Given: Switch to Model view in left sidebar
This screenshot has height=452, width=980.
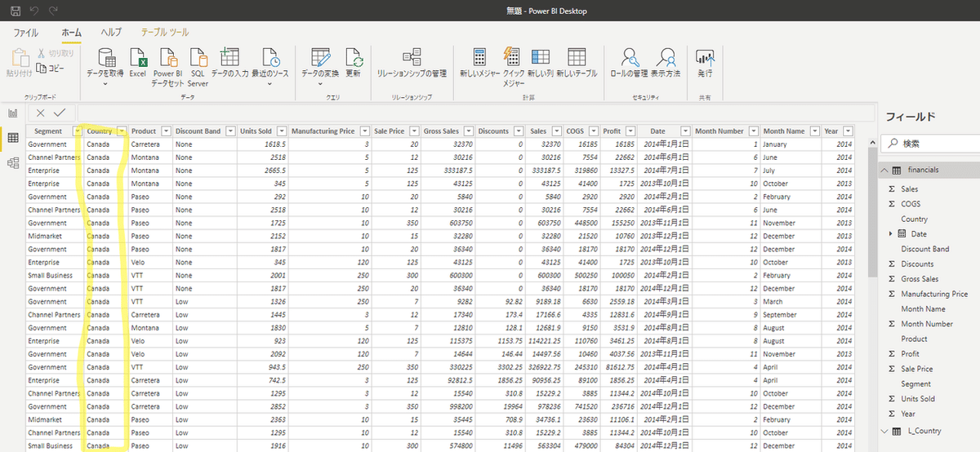Looking at the screenshot, I should (13, 163).
